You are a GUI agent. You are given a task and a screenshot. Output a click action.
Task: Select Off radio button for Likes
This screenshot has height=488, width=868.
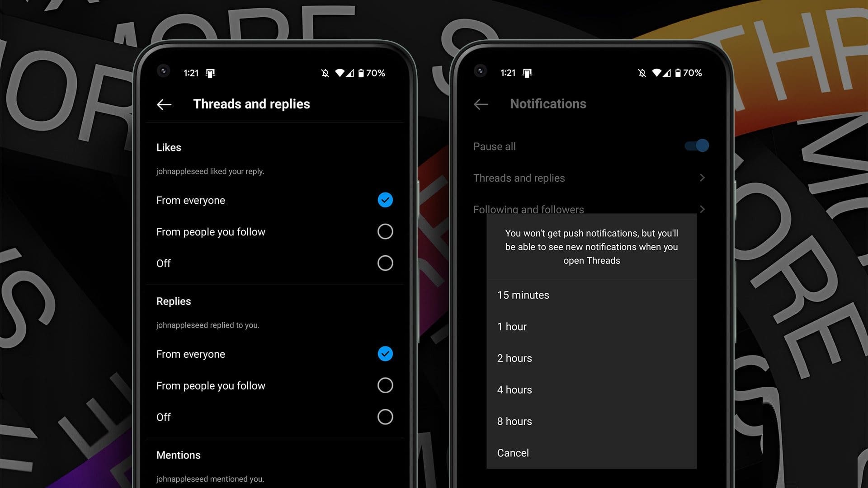tap(387, 263)
